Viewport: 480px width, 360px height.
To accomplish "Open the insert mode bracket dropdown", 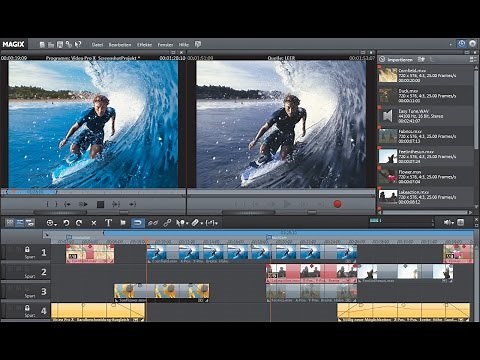I will (x=212, y=223).
